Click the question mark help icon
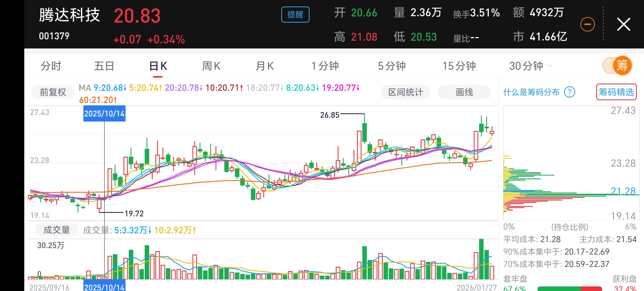The height and width of the screenshot is (291, 644). [570, 92]
